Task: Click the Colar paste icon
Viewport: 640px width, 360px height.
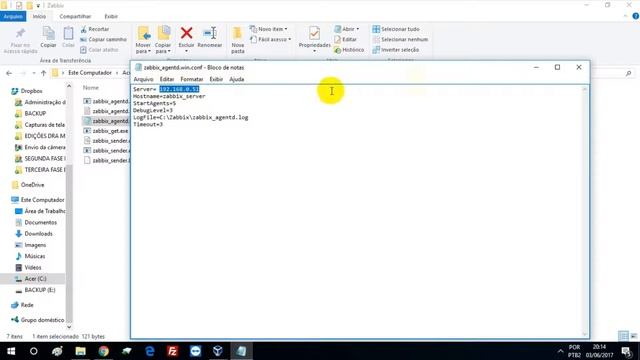Action: [68, 33]
